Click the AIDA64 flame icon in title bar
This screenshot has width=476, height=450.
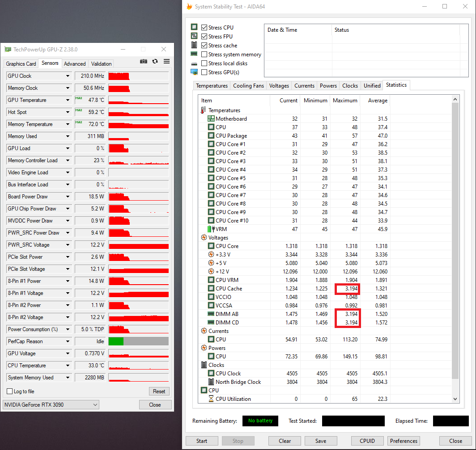[190, 7]
